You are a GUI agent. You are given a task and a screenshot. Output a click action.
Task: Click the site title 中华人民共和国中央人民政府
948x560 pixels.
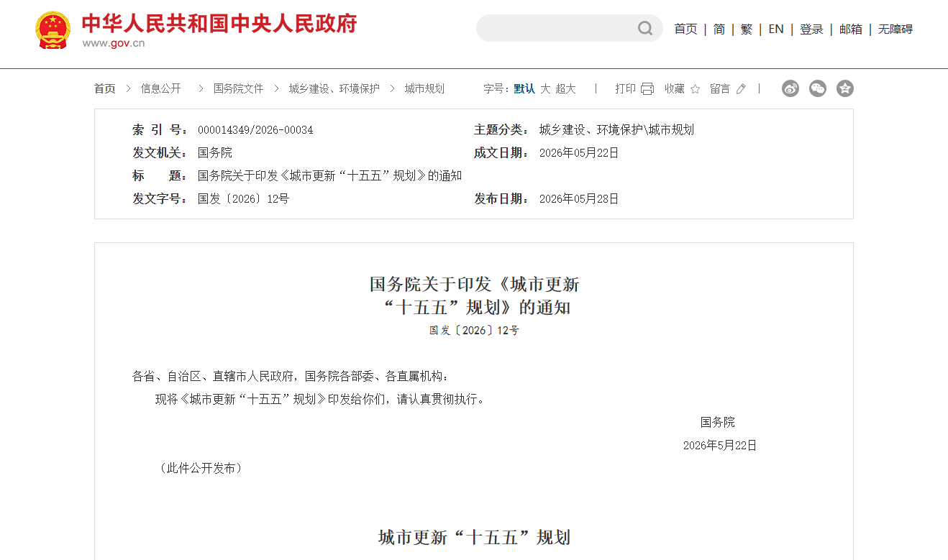(x=219, y=23)
